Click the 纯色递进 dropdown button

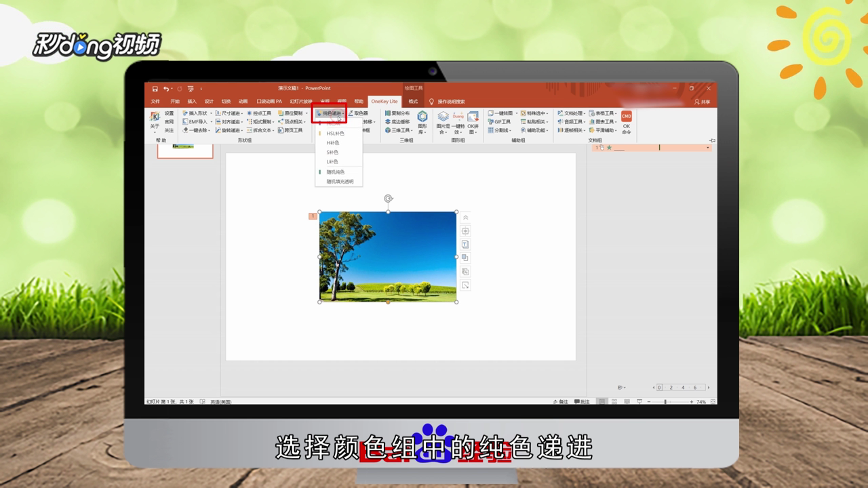330,113
